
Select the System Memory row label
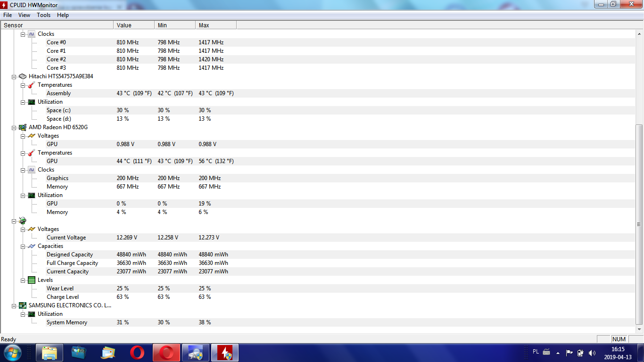pyautogui.click(x=67, y=322)
